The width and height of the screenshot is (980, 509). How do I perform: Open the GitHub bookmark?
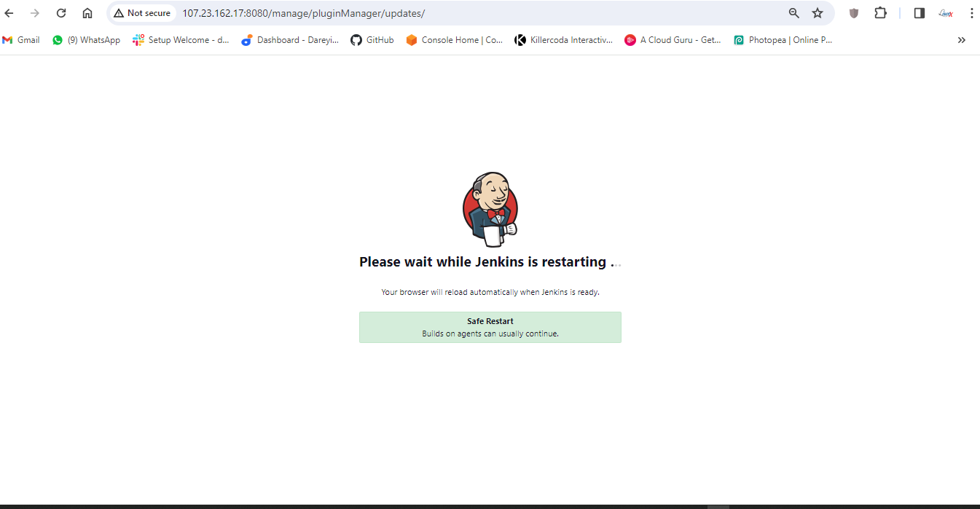pos(372,40)
